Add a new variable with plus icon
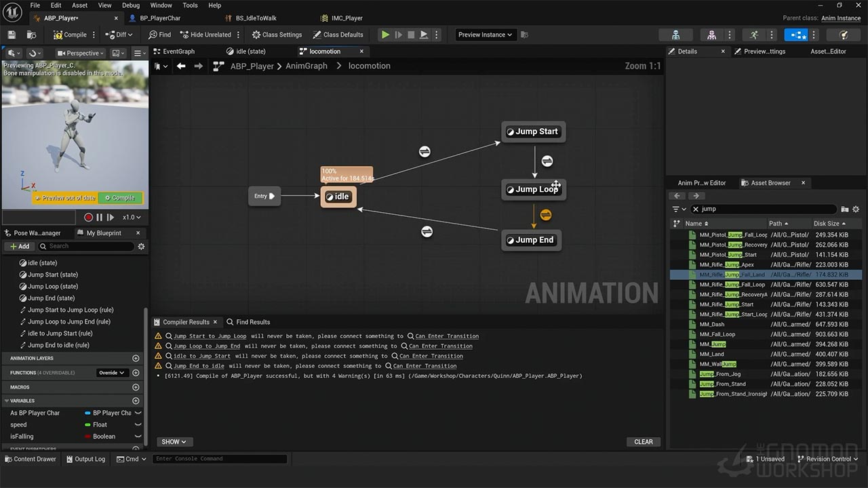 [136, 401]
